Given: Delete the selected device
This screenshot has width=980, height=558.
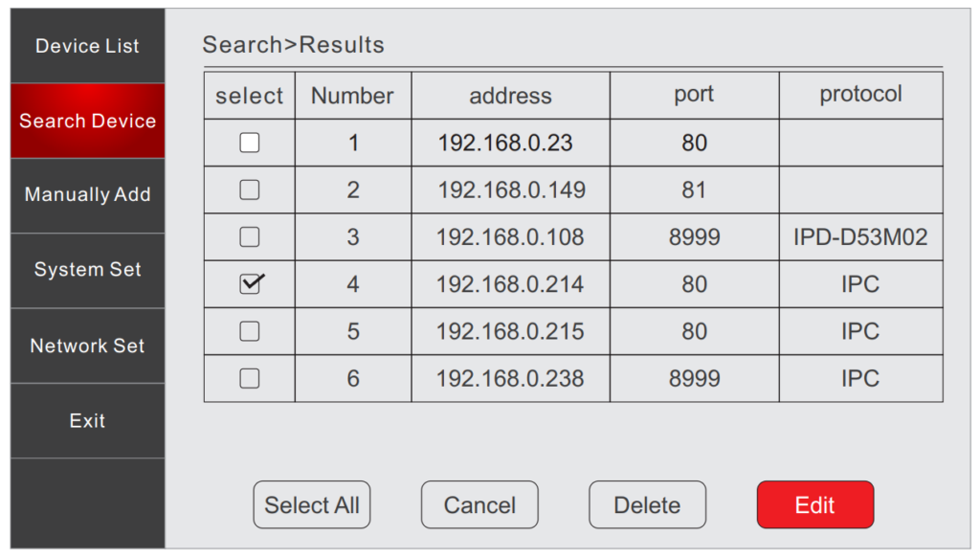Looking at the screenshot, I should point(647,505).
